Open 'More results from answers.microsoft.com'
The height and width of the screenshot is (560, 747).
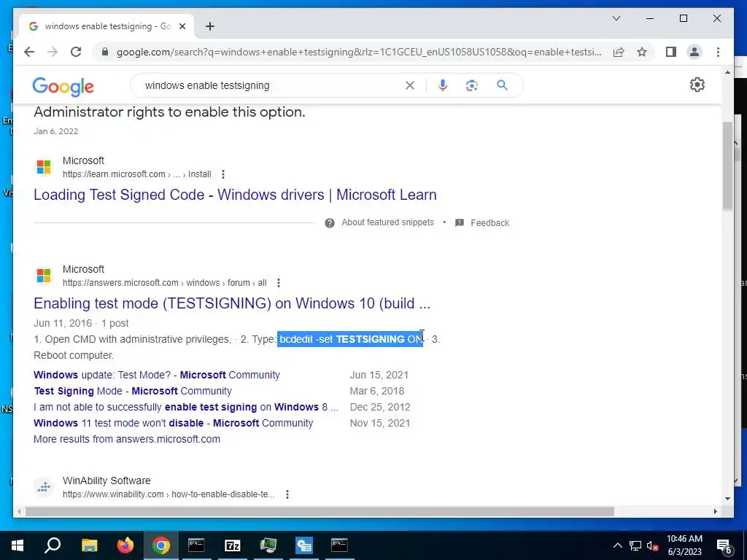[127, 439]
